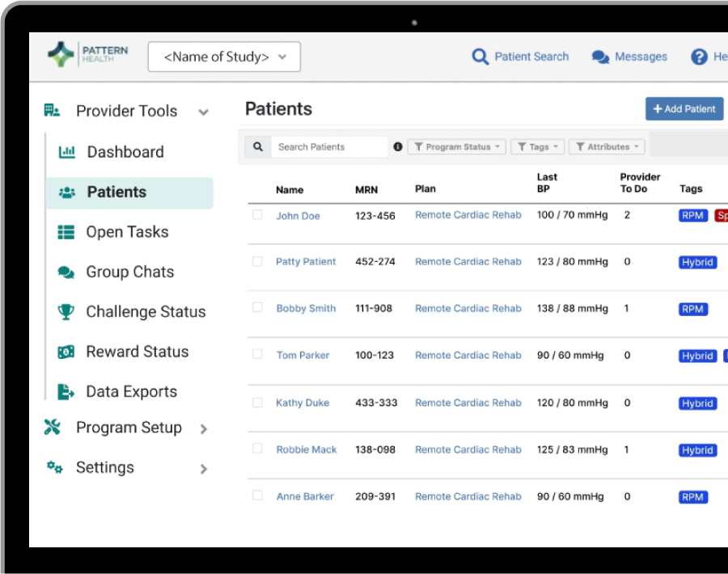
Task: Check the box for John Doe
Action: [x=257, y=215]
